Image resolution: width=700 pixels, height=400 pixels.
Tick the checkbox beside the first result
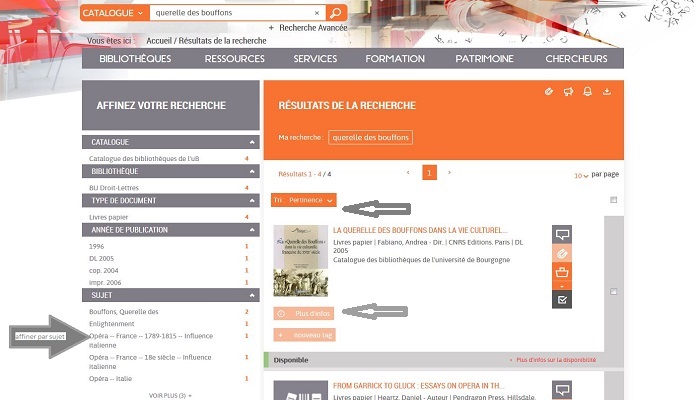point(613,291)
